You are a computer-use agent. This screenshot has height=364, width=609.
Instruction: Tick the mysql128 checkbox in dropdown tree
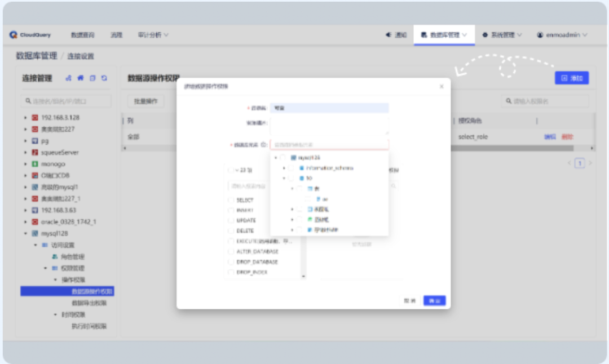pyautogui.click(x=283, y=158)
